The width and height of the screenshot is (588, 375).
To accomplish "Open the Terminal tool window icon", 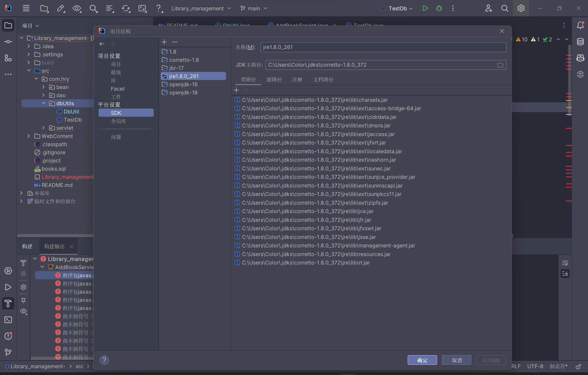I will tap(8, 320).
